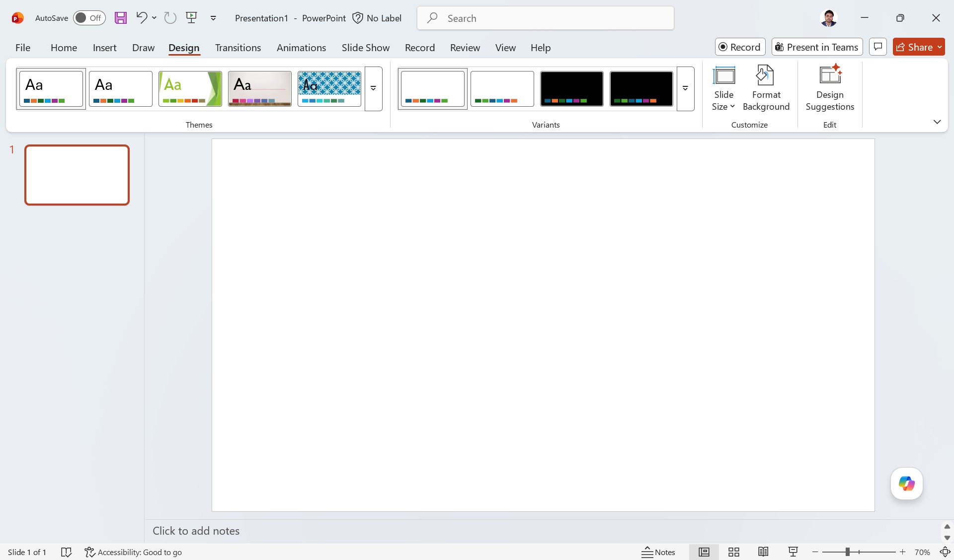Switch to Reading View icon
This screenshot has height=560, width=954.
point(764,552)
